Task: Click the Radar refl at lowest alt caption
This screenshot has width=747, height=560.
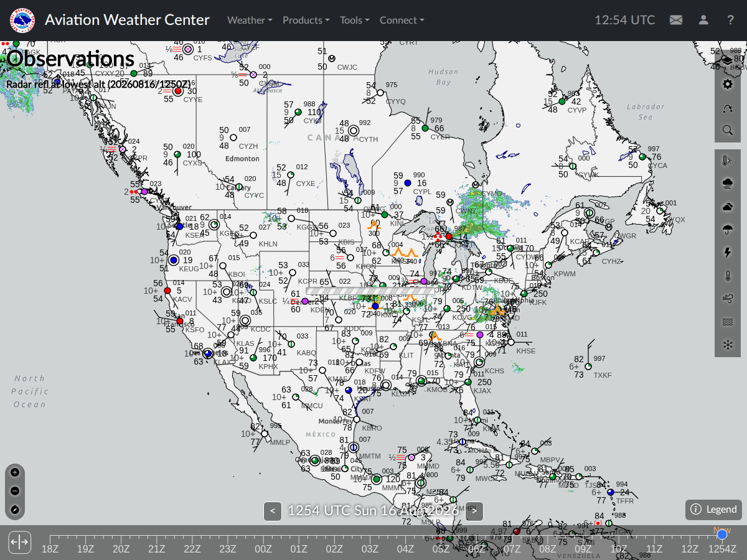Action: click(100, 84)
